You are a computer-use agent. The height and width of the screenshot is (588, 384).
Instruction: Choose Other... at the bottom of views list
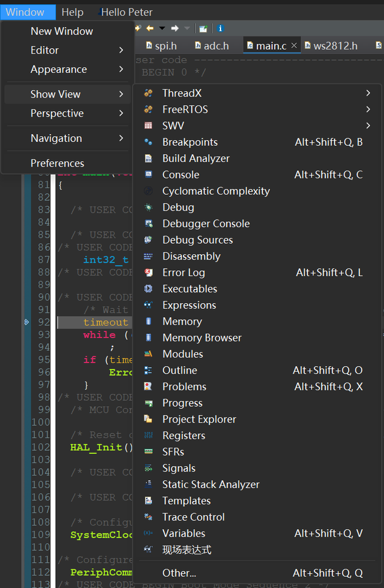(x=179, y=573)
